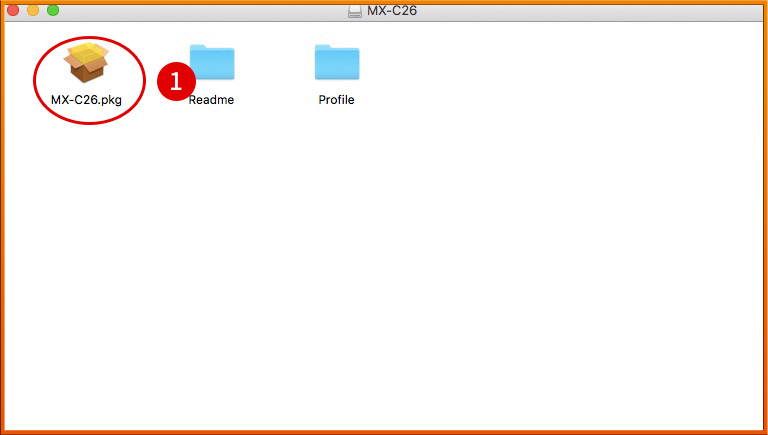Select the MX-C26.pkg installer package icon
The height and width of the screenshot is (435, 768).
[x=86, y=62]
